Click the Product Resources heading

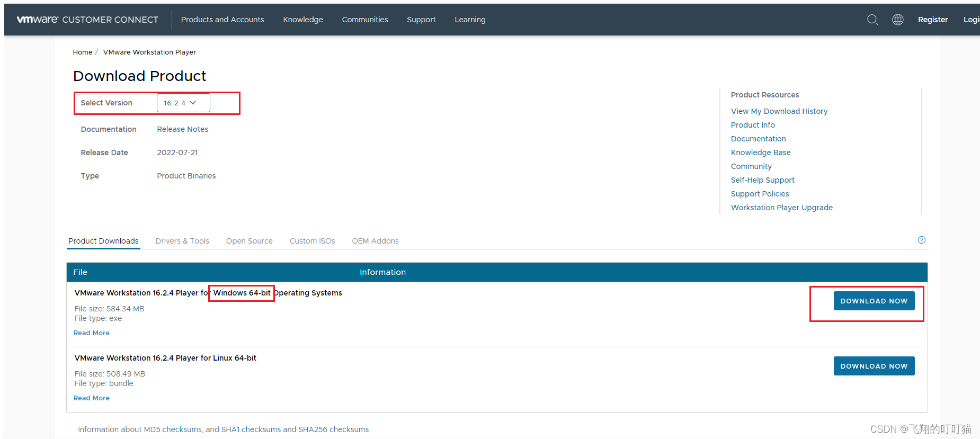pos(765,95)
